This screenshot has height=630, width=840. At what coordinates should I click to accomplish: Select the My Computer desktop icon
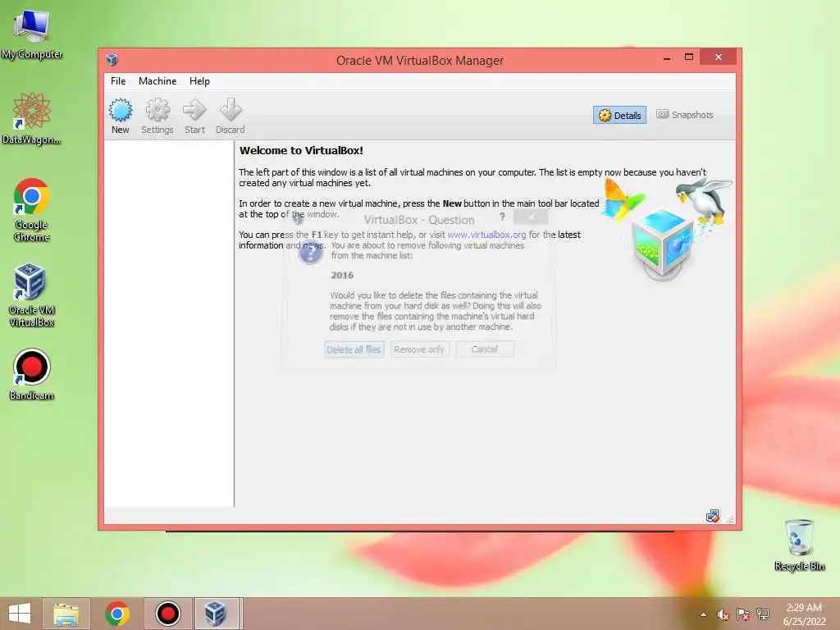[x=32, y=34]
